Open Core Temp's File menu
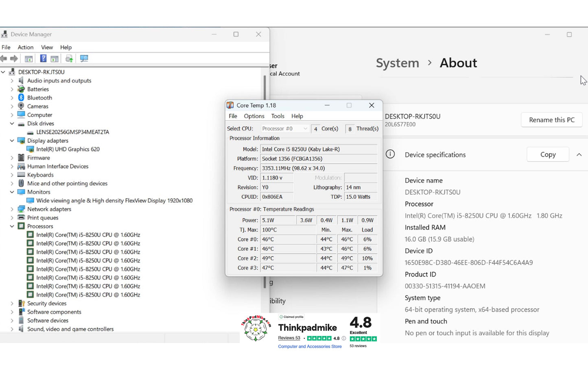This screenshot has width=588, height=369. pos(233,116)
